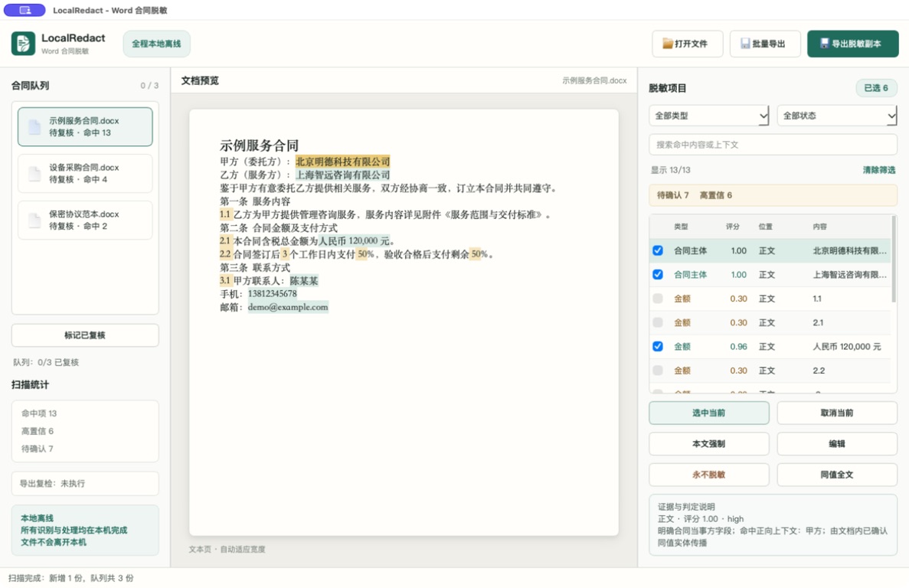909x588 pixels.
Task: Check the 金额 row with content 2.1
Action: click(x=657, y=322)
